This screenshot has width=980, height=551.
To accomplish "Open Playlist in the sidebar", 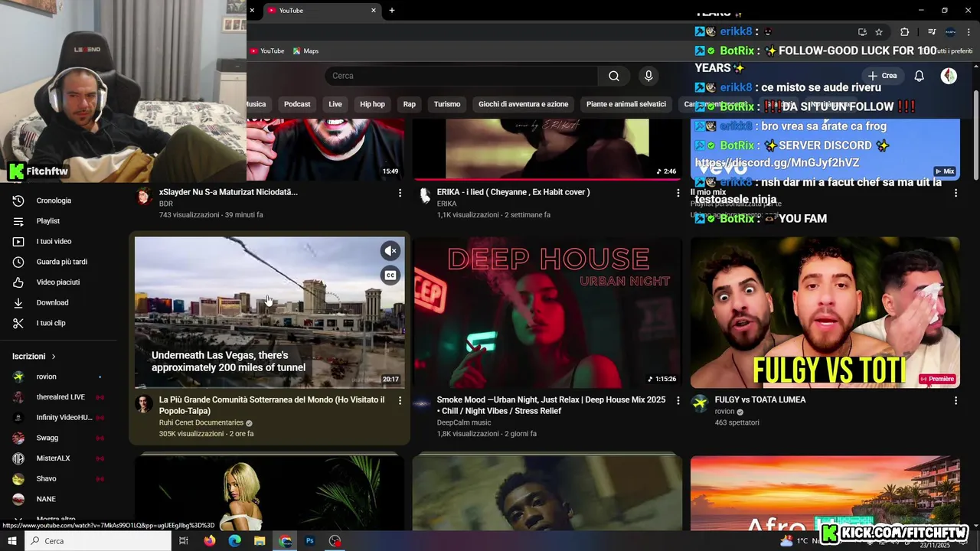I will click(x=48, y=221).
